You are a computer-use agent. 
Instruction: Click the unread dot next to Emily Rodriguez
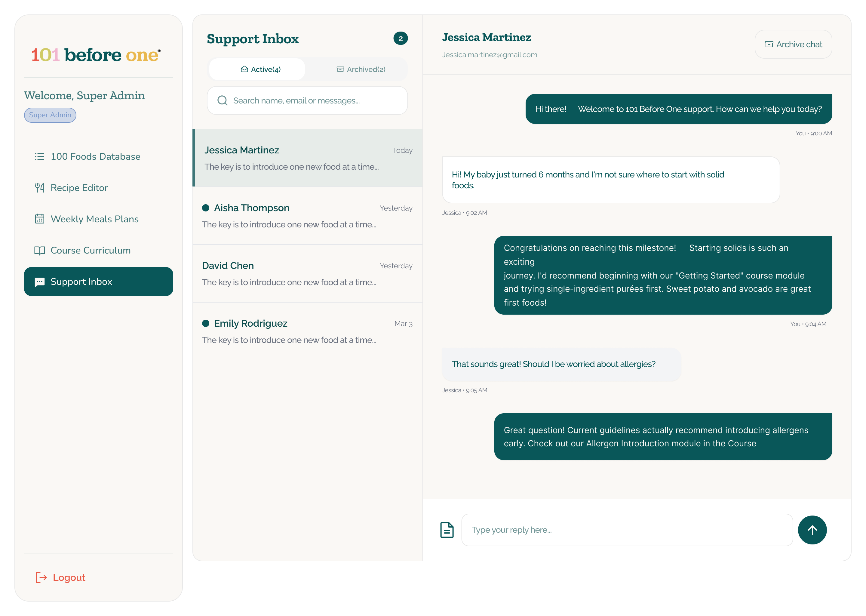(x=206, y=323)
